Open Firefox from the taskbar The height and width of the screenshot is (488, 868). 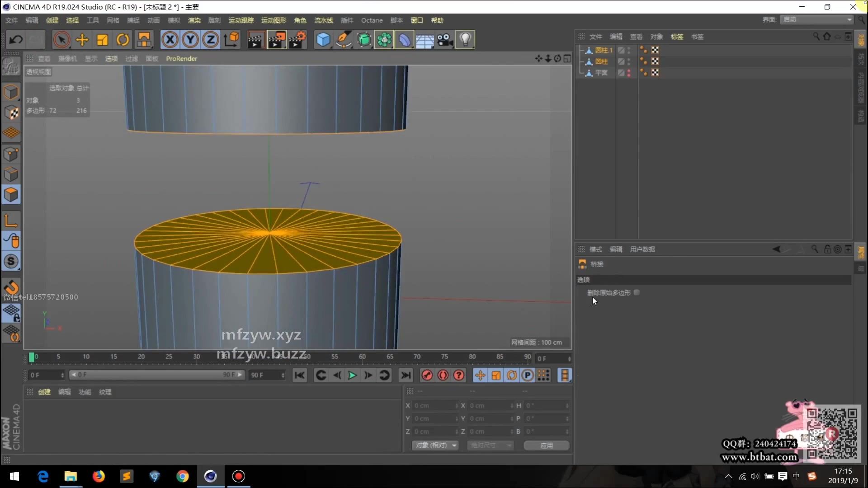coord(99,476)
